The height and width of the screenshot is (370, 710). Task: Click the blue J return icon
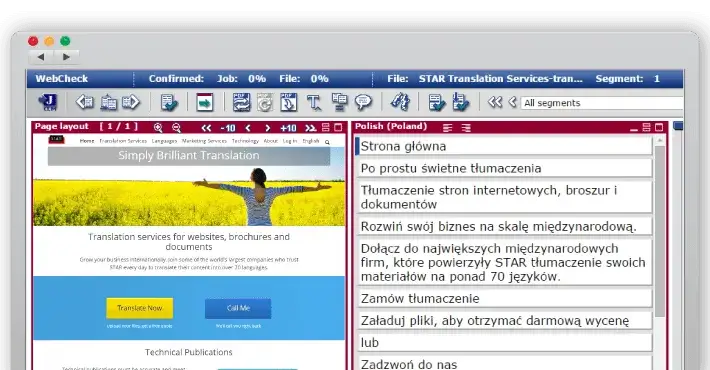(x=48, y=102)
